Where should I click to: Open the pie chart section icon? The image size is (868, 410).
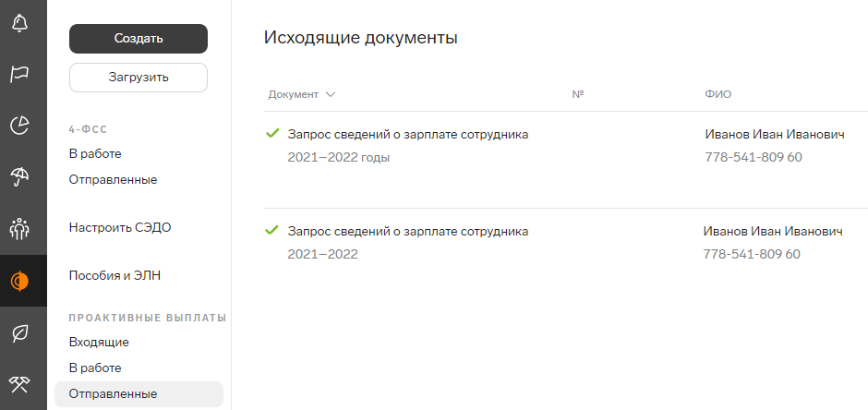[18, 126]
